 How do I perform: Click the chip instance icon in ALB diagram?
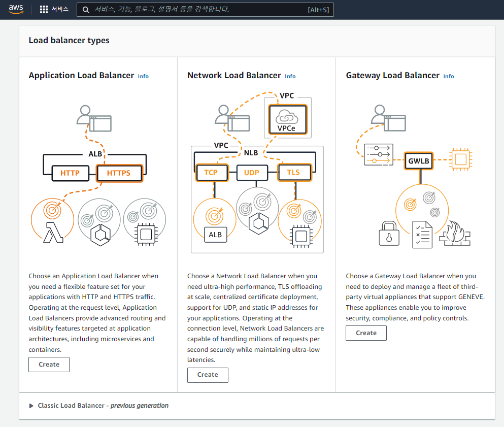click(146, 235)
